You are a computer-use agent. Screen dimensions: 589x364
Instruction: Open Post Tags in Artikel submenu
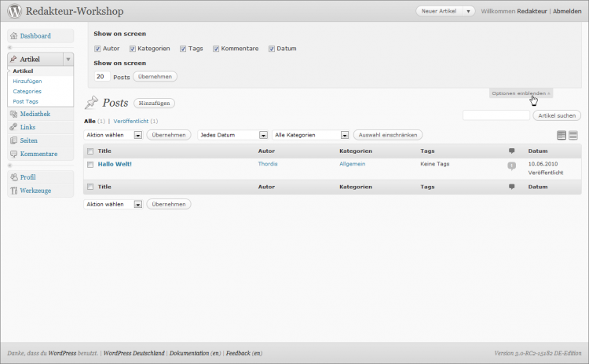coord(26,101)
